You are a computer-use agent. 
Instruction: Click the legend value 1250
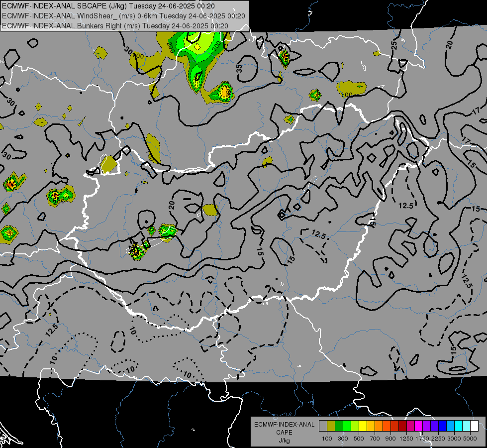pos(406,439)
